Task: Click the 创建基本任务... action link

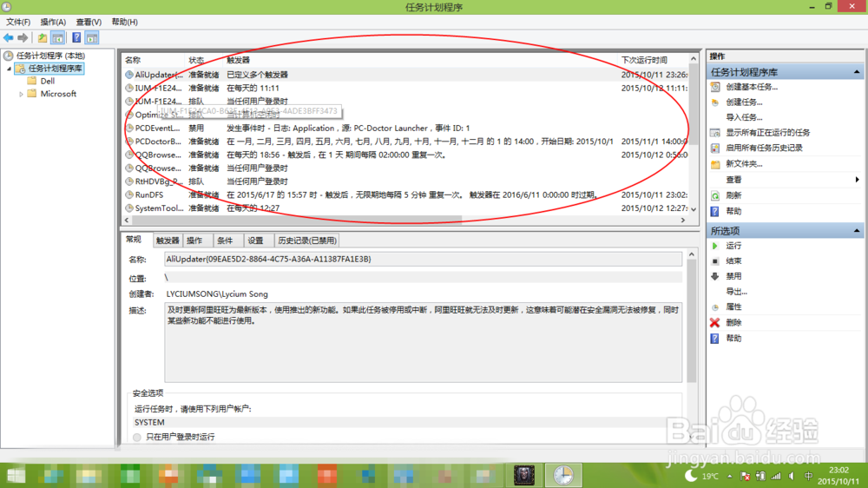Action: pos(752,87)
